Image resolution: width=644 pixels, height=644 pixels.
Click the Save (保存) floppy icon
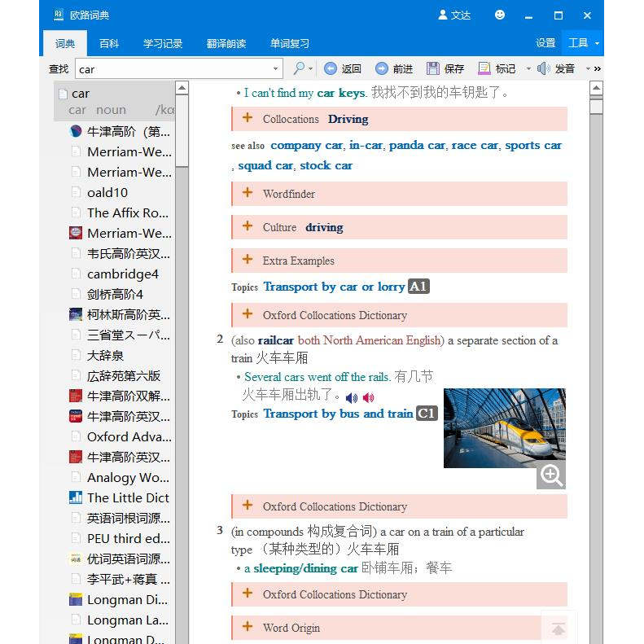coord(433,68)
